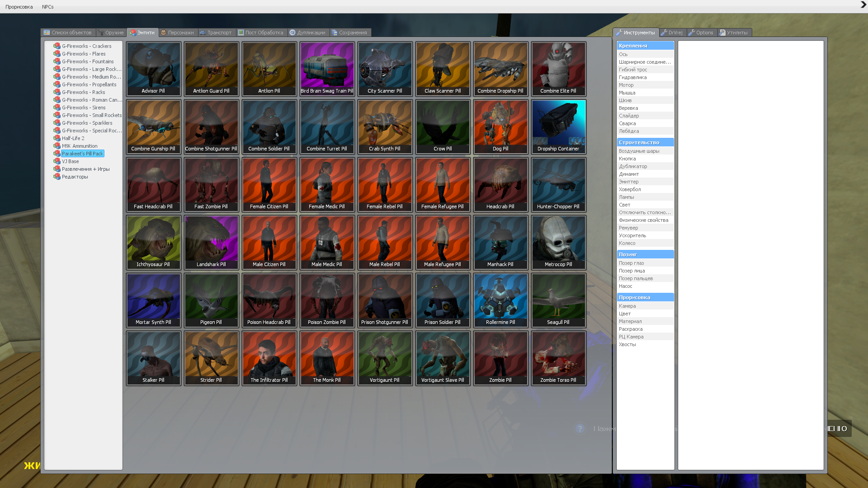Select the Hunter-Chopper Pill icon
This screenshot has height=488, width=868.
point(559,184)
